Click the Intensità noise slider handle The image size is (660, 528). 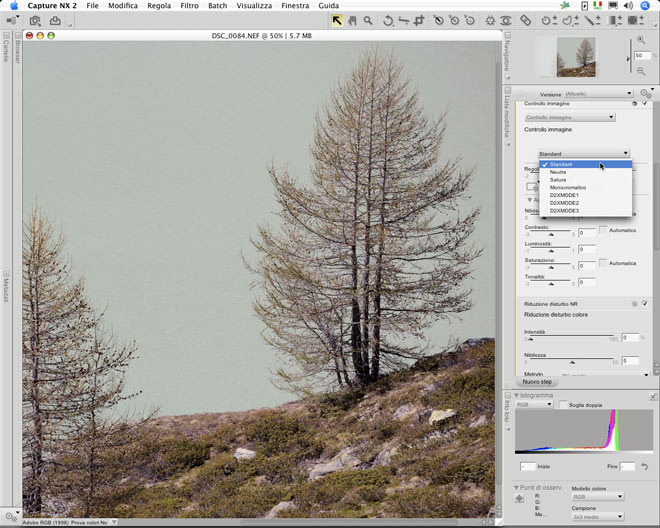(530, 339)
